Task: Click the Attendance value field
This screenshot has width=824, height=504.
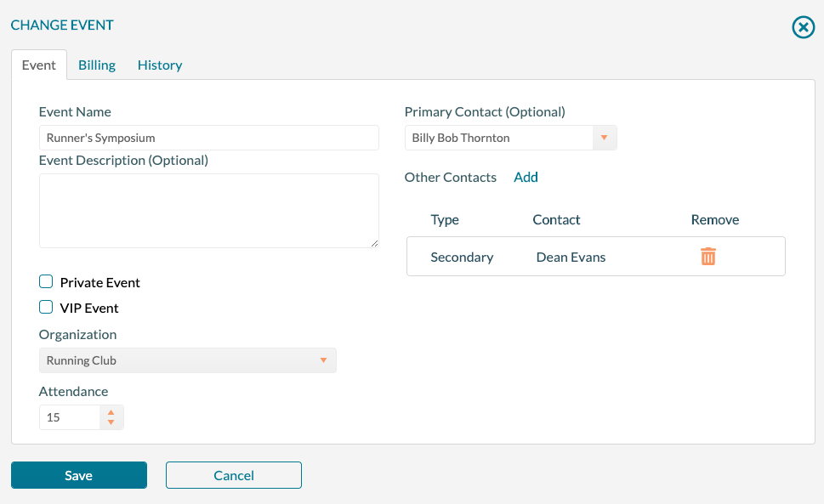Action: (x=68, y=416)
